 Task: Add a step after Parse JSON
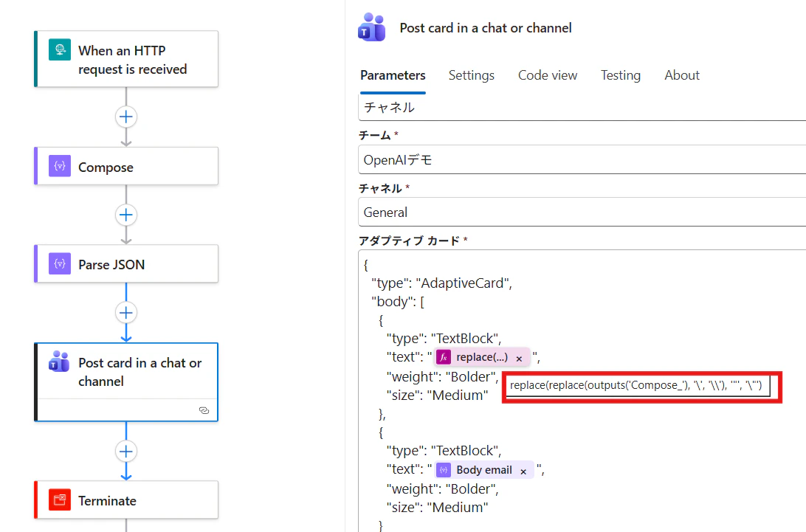click(x=126, y=313)
